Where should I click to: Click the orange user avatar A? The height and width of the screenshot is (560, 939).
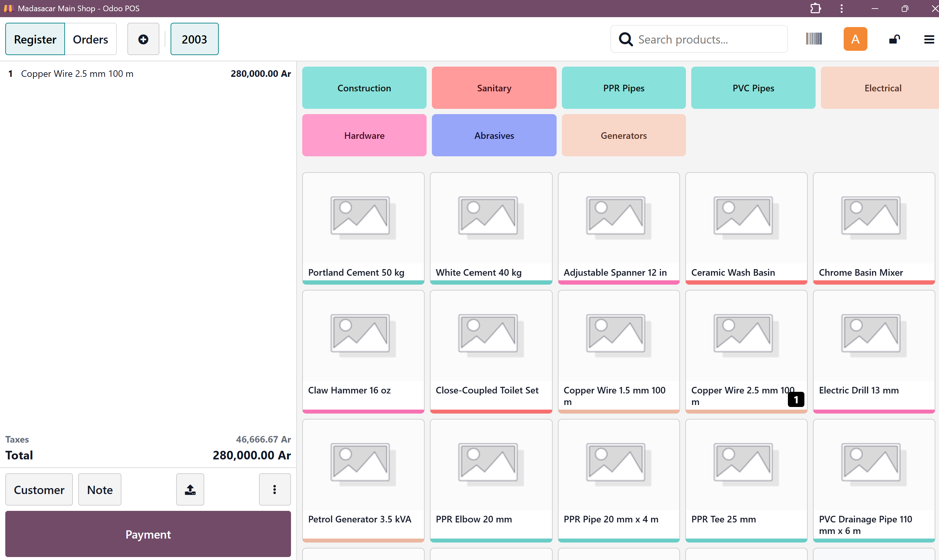(855, 39)
